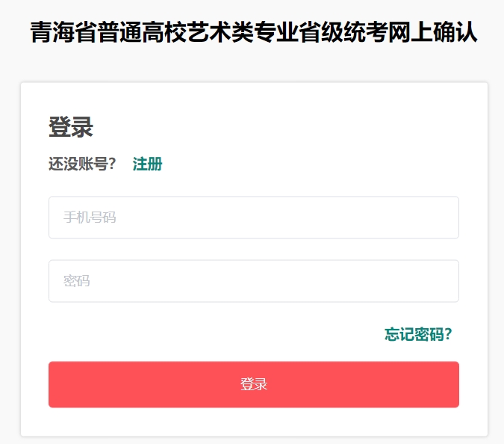Go to account sign-up via 注册
504x444 pixels.
[147, 164]
